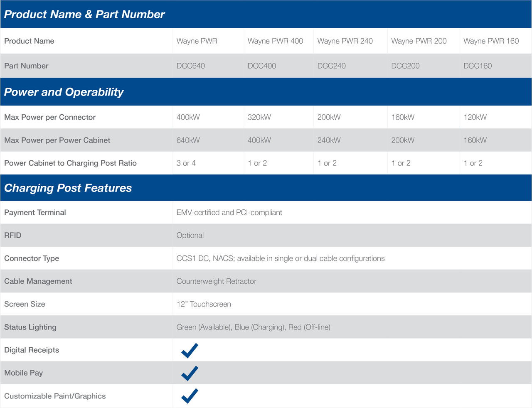Select the '200kW' cabinet value for DCC200
Screen dimensions: 532x408
click(x=403, y=140)
